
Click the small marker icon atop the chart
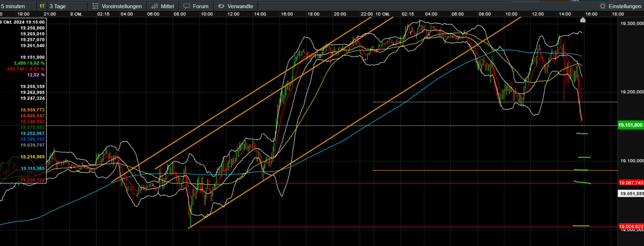(583, 20)
